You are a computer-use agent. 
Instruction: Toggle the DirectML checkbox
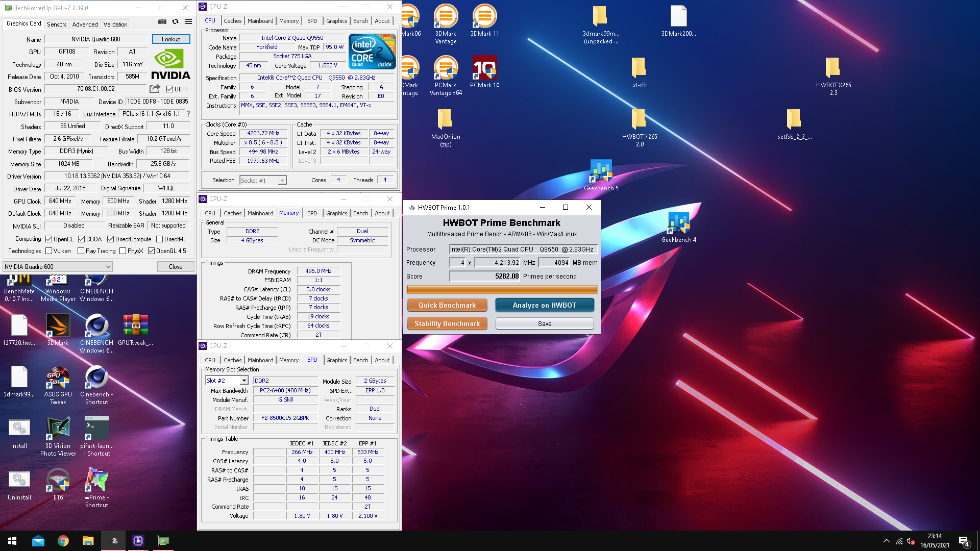(x=159, y=239)
